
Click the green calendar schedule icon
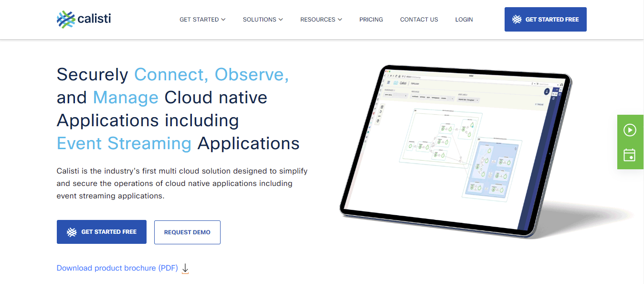tap(630, 155)
